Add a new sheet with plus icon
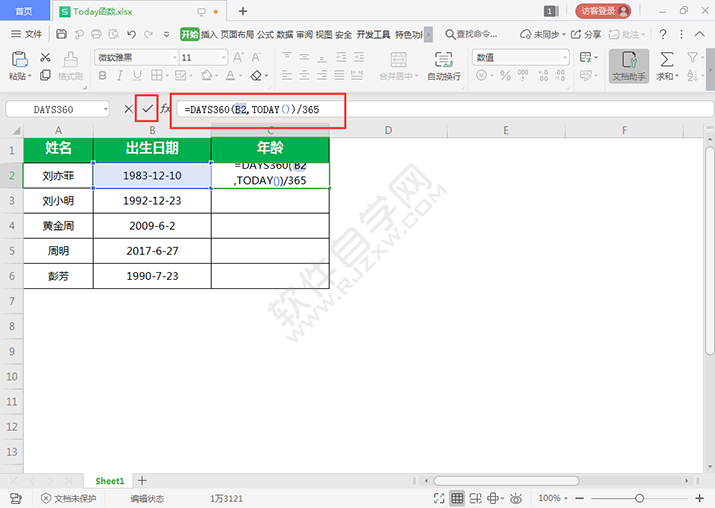 click(x=141, y=481)
